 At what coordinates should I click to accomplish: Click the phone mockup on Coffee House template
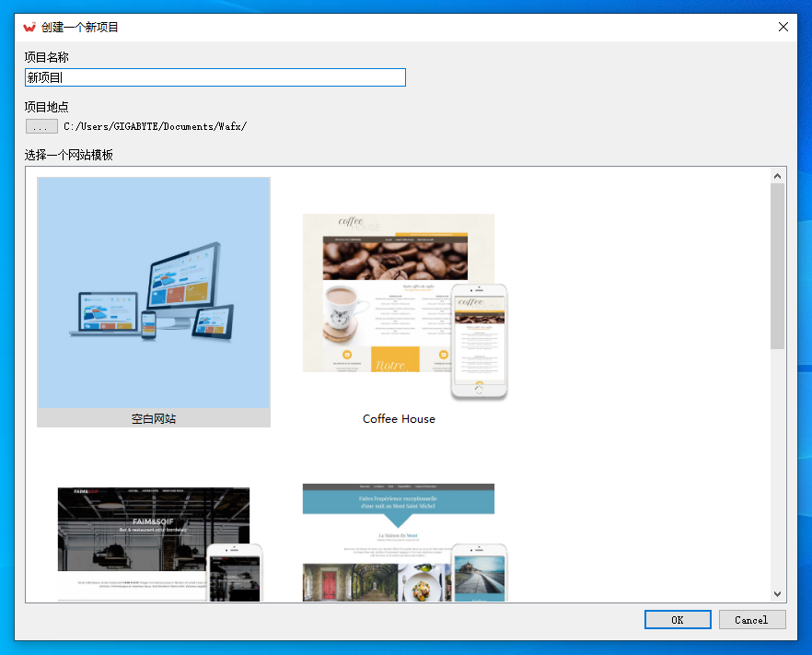pos(479,341)
